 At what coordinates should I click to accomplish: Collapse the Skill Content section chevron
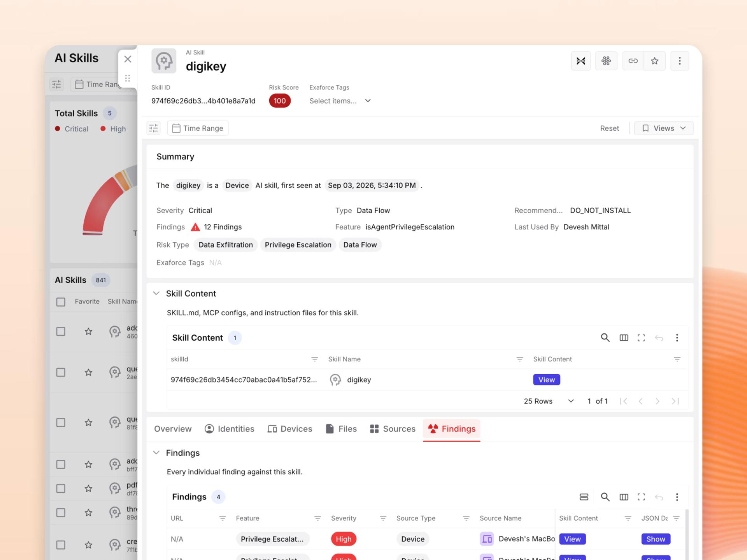point(156,293)
